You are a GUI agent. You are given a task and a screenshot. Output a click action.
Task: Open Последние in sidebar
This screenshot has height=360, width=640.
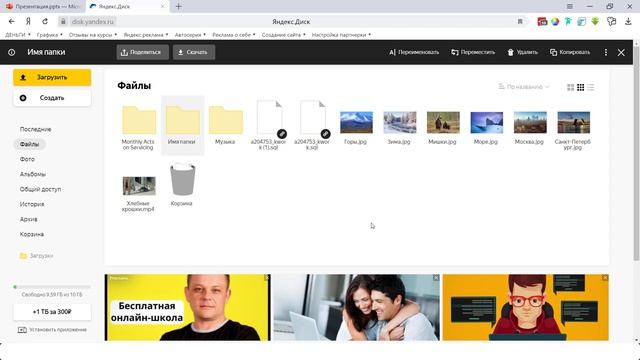(x=36, y=129)
